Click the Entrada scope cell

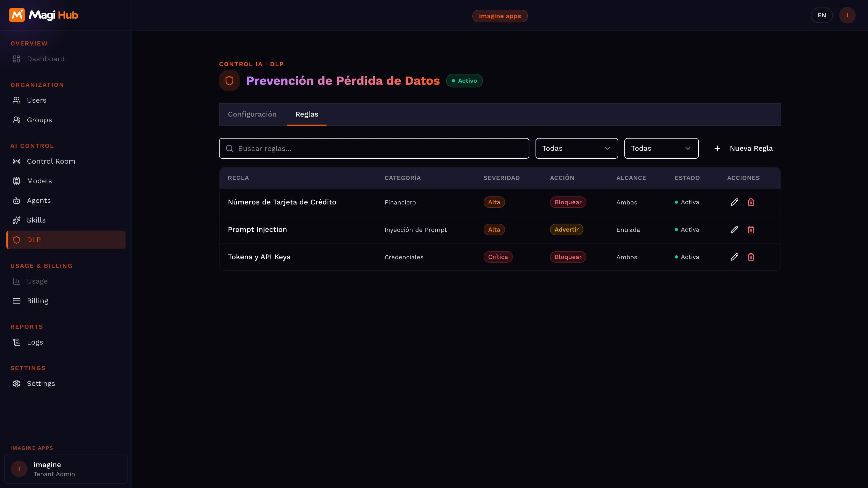click(x=628, y=230)
